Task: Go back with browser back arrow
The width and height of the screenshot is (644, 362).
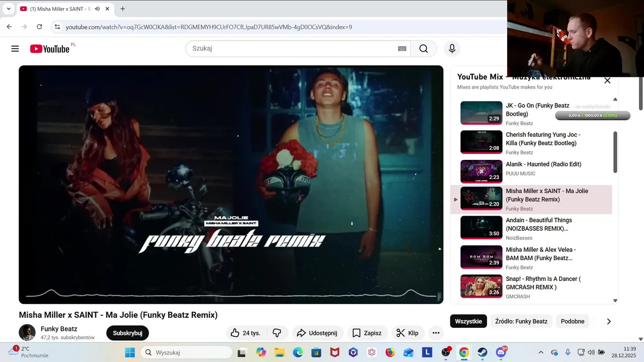Action: pyautogui.click(x=9, y=27)
